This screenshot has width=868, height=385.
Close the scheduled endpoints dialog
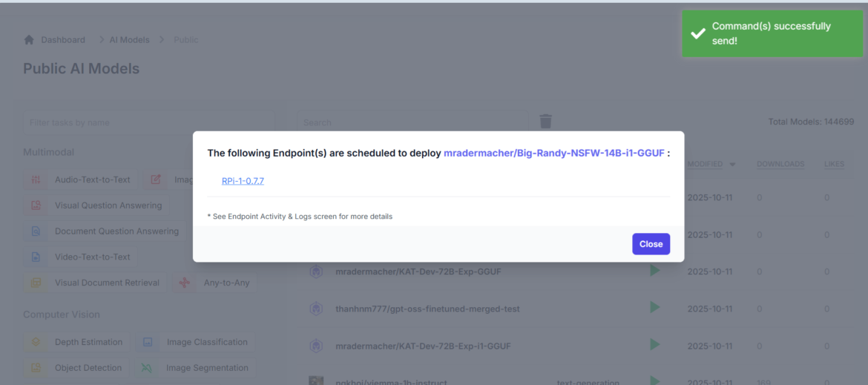click(x=651, y=244)
